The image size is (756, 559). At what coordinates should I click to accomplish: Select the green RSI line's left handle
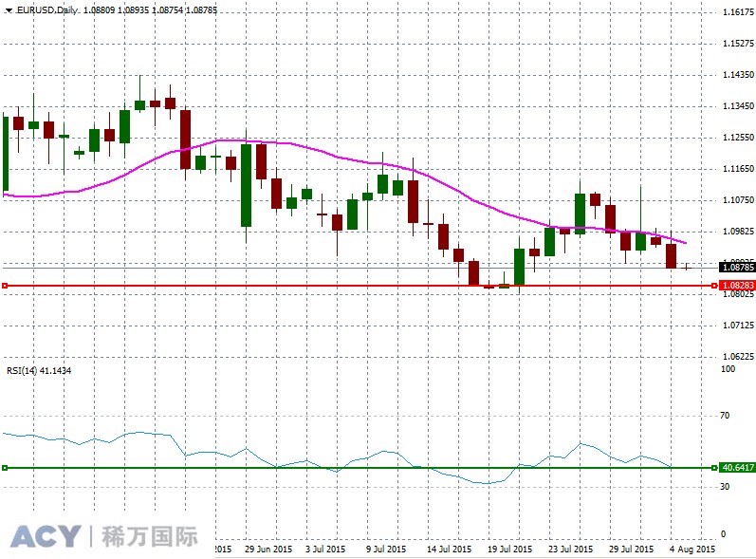(x=5, y=468)
